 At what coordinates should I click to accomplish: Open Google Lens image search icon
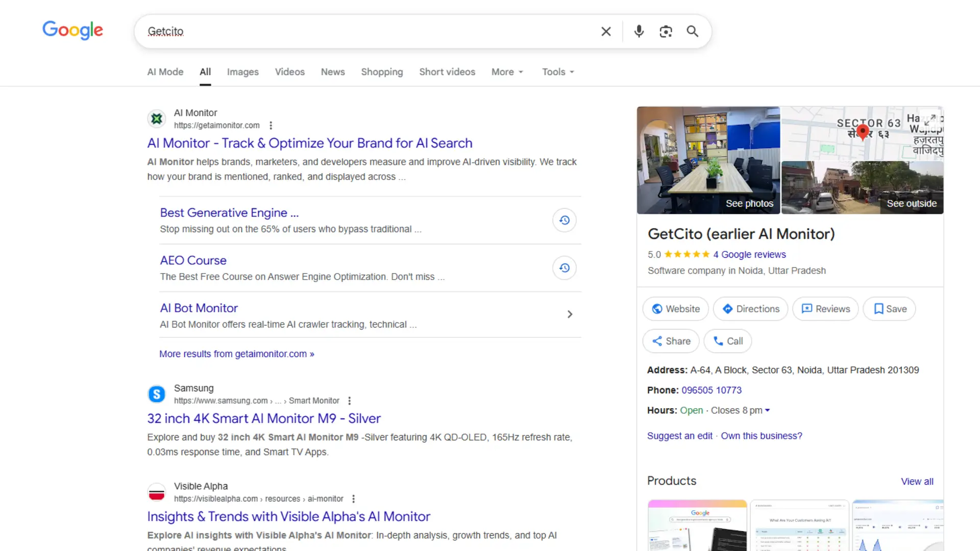[x=666, y=32]
